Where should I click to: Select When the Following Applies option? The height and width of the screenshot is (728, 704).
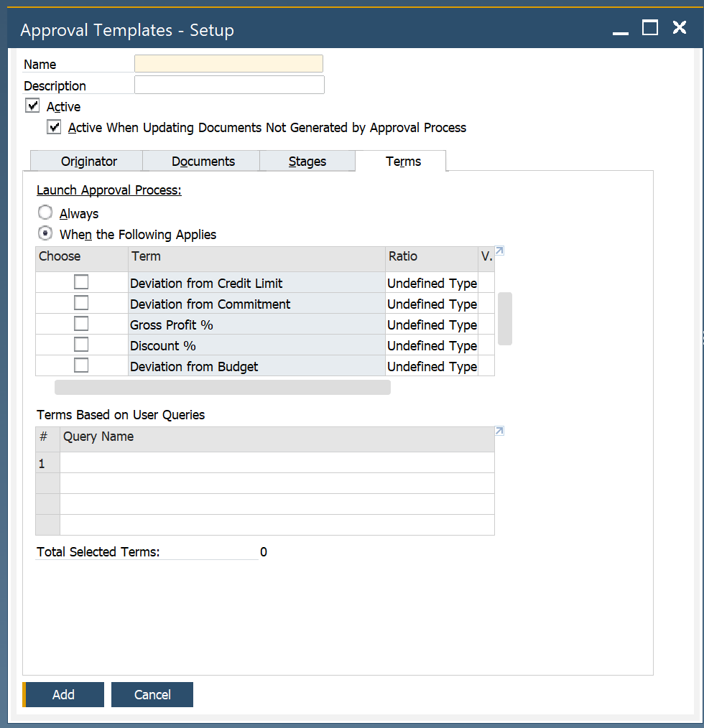45,233
